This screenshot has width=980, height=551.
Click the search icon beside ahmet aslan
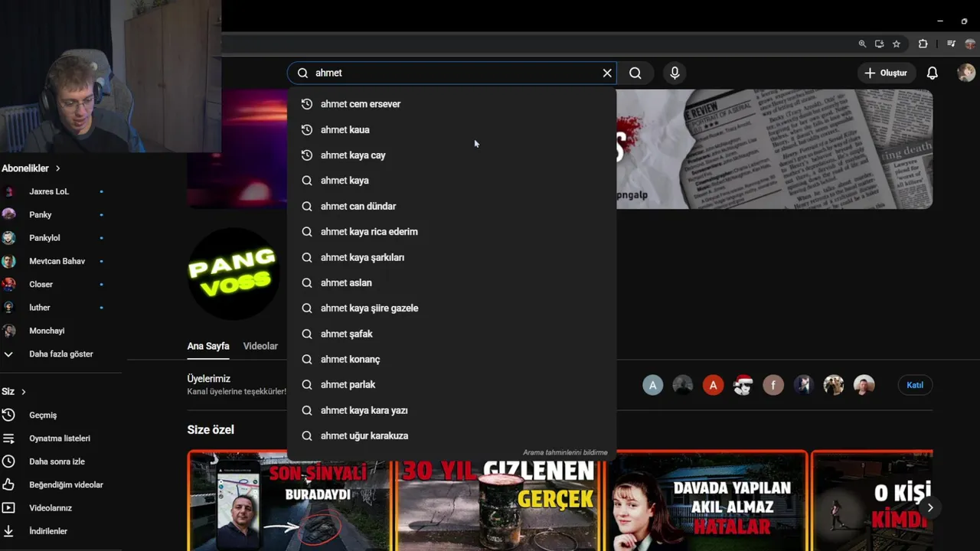click(x=307, y=282)
